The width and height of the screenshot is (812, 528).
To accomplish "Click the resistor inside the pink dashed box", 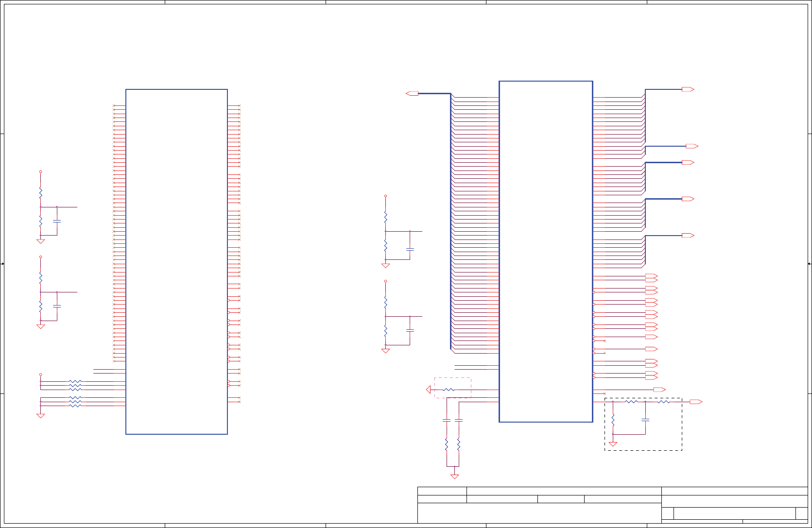I will (x=449, y=390).
